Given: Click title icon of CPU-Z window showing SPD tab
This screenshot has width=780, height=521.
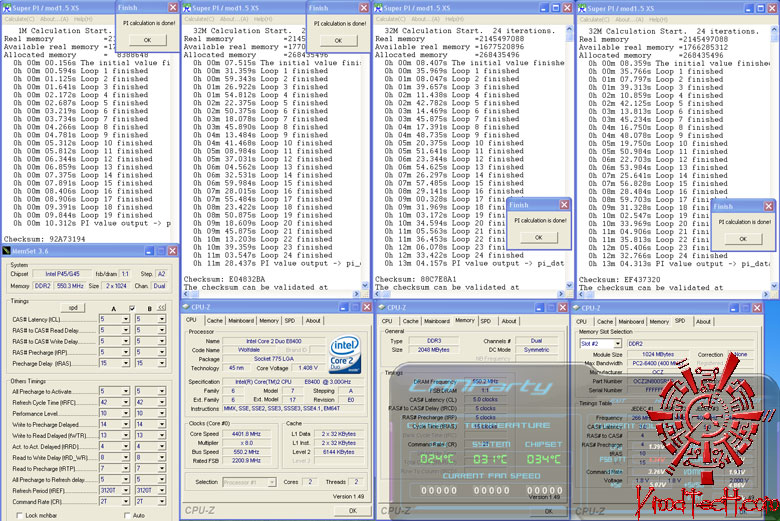Looking at the screenshot, I should click(576, 308).
